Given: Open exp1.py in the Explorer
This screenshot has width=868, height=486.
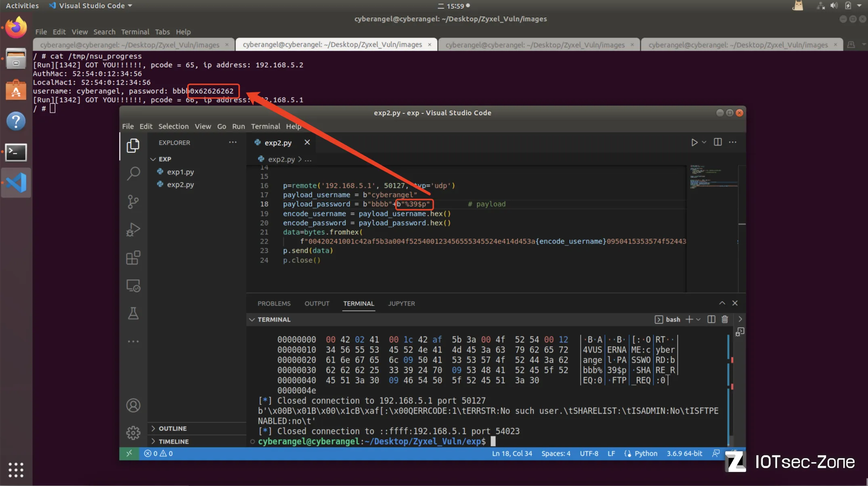Looking at the screenshot, I should click(180, 172).
